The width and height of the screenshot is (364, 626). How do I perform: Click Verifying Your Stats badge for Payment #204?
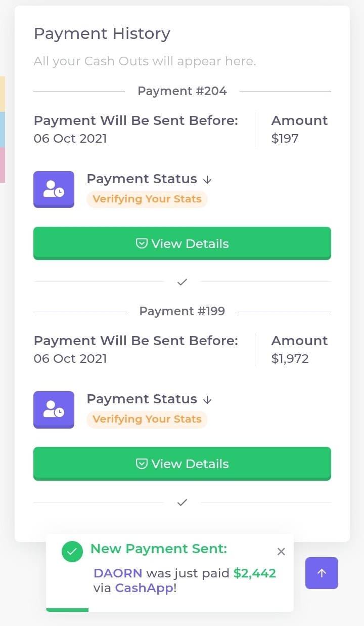pyautogui.click(x=147, y=199)
